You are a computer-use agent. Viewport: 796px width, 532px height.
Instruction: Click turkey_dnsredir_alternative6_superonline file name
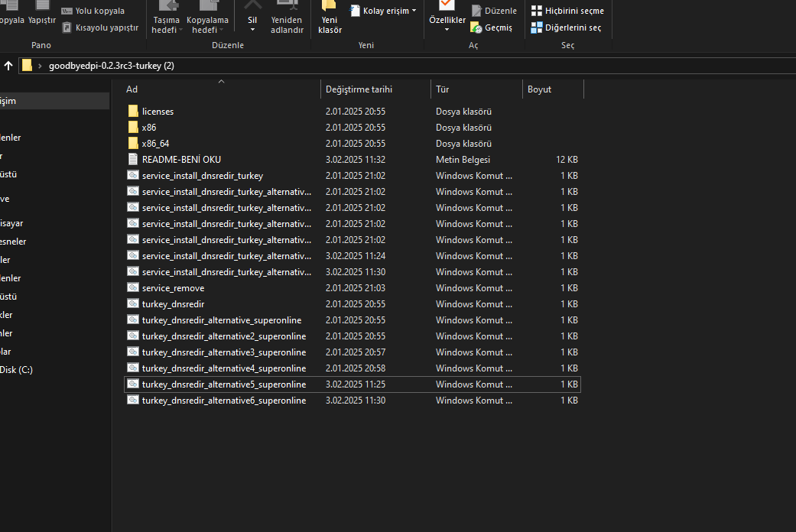click(x=224, y=401)
